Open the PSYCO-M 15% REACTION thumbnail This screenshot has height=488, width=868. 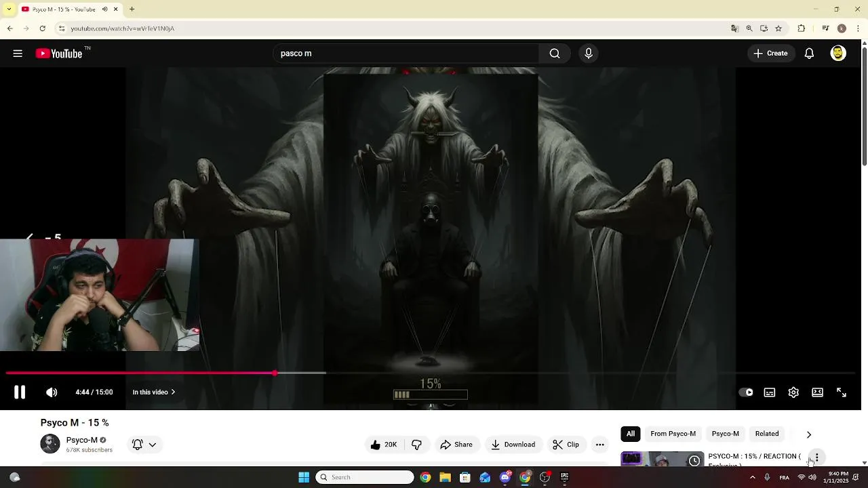663,459
